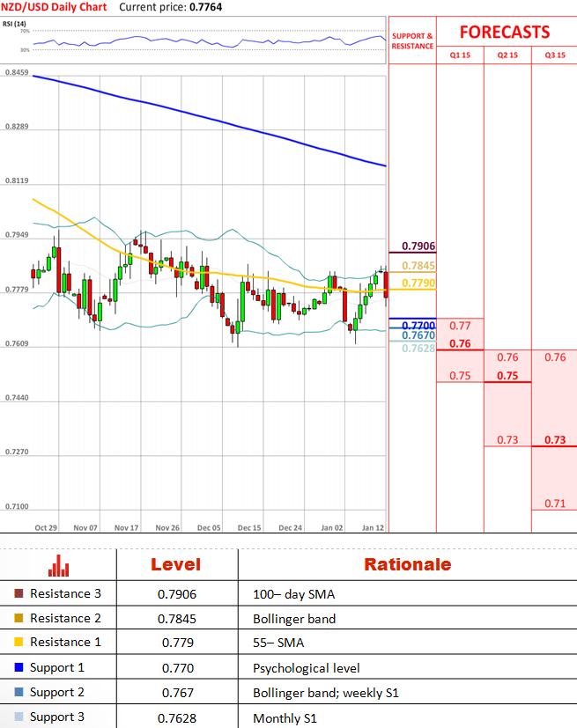Select the Q1 15 forecast column header
Viewport: 577px width, 728px height.
click(460, 55)
